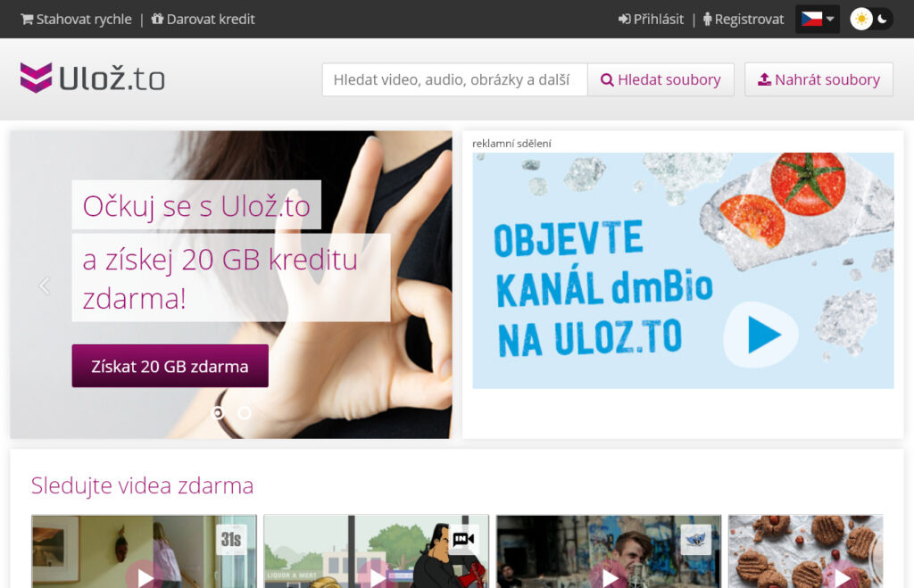Click the Přihlásit login link
This screenshot has height=588, width=914.
pos(651,20)
